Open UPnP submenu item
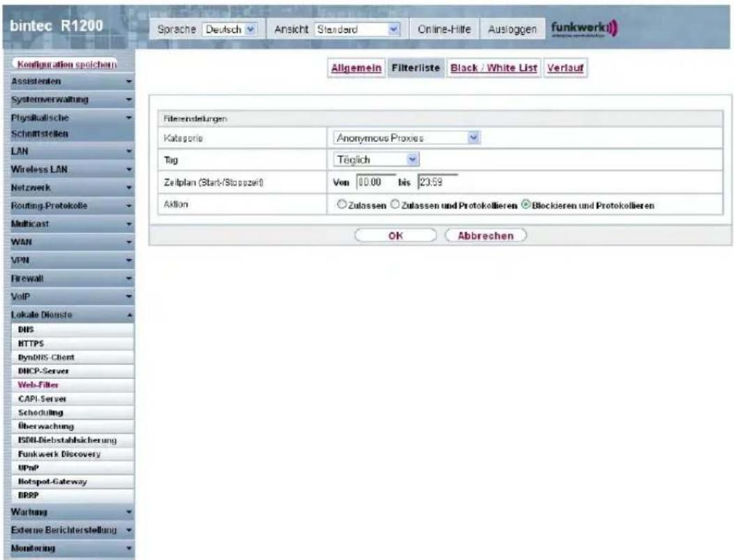This screenshot has height=560, width=734. 72,468
